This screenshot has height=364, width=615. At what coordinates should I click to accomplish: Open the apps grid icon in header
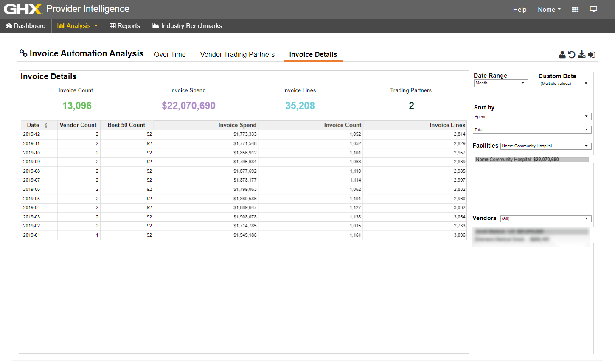575,9
